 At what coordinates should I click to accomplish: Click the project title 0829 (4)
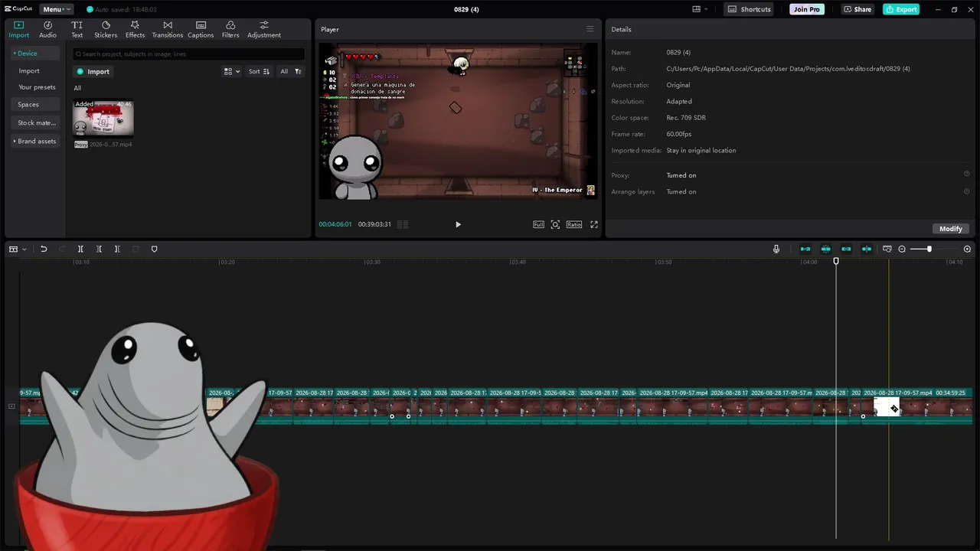pos(465,9)
